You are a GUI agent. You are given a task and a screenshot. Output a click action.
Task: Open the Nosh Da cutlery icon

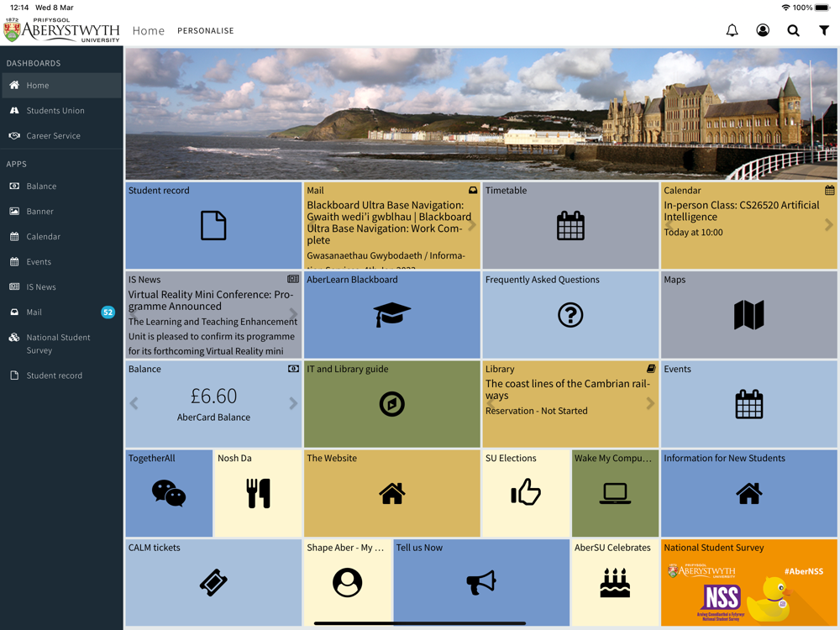pyautogui.click(x=258, y=493)
